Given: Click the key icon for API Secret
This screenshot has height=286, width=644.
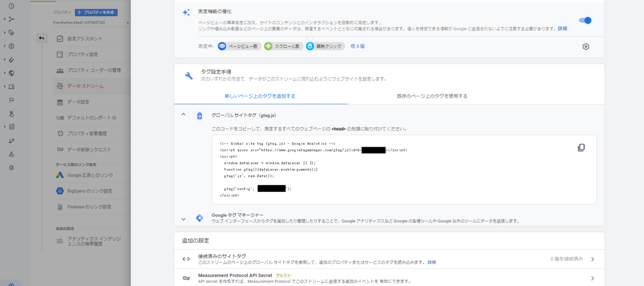Looking at the screenshot, I should tap(186, 278).
